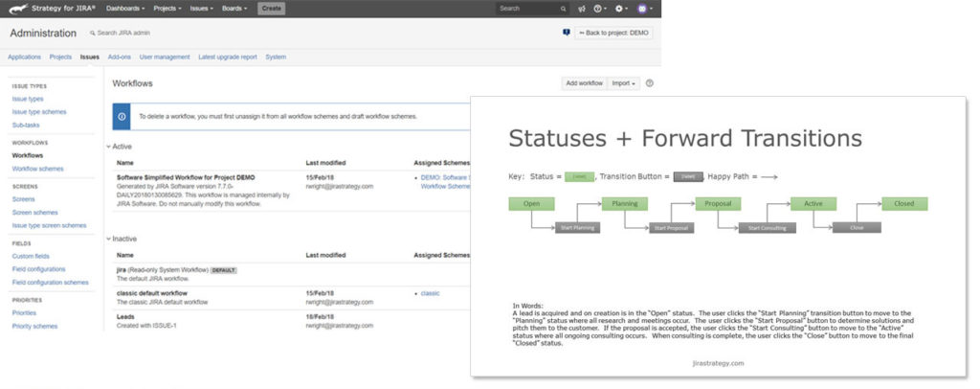Image resolution: width=980 pixels, height=389 pixels.
Task: Click the help icon beside Import
Action: click(x=650, y=83)
